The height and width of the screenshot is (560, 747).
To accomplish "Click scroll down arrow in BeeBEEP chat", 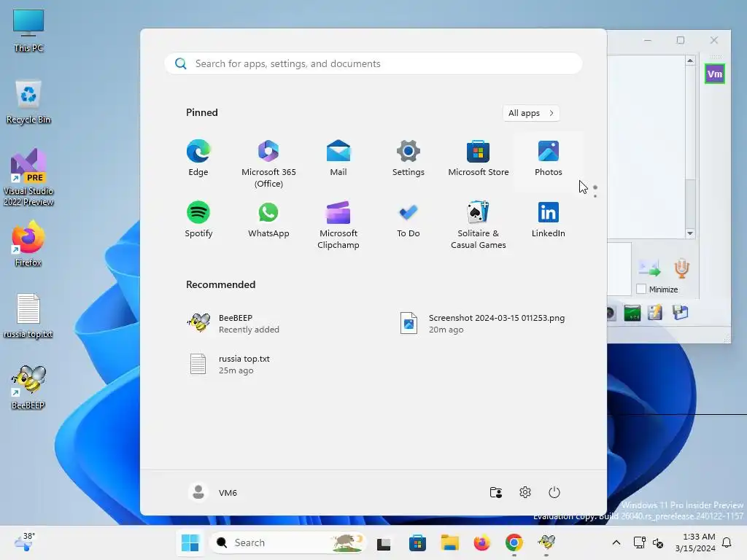I will [690, 233].
